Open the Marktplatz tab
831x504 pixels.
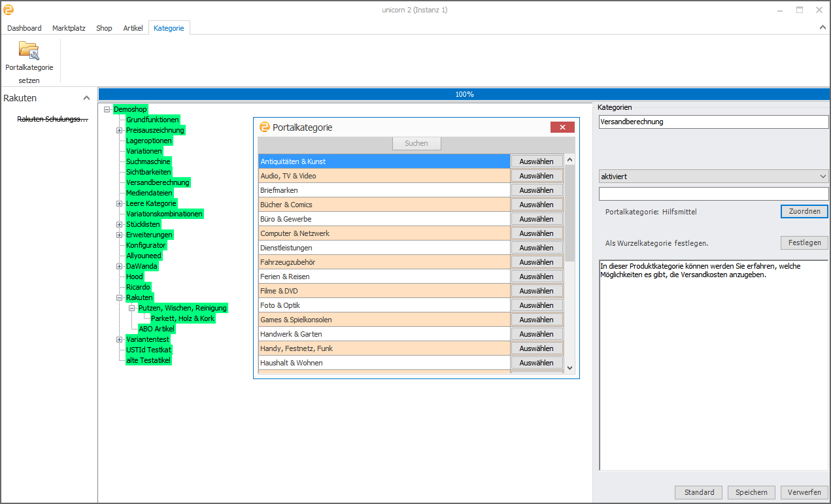coord(69,28)
